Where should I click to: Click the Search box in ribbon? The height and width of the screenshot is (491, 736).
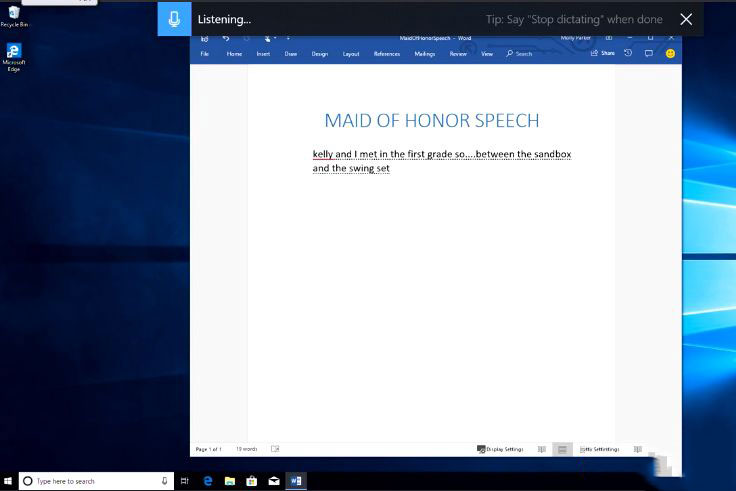pyautogui.click(x=520, y=54)
